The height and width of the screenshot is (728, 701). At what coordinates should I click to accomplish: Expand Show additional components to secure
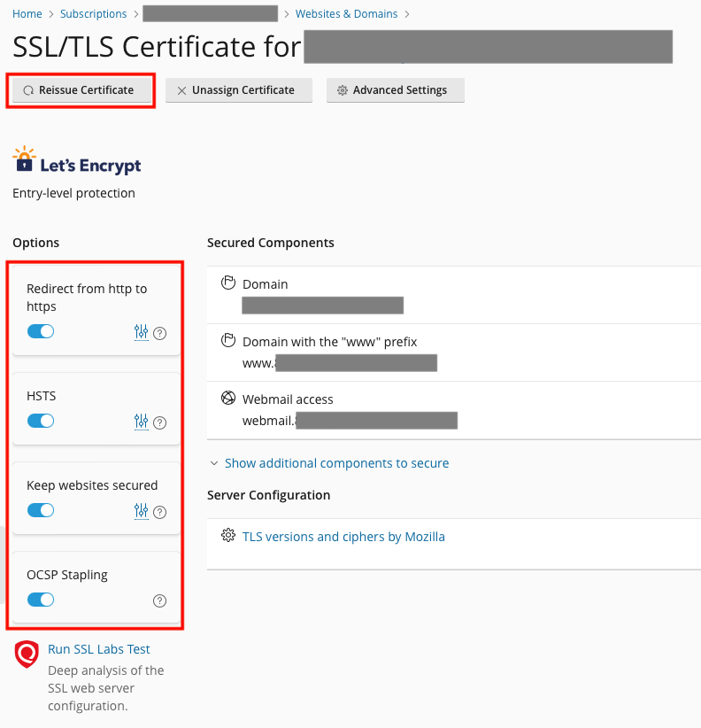tap(336, 463)
